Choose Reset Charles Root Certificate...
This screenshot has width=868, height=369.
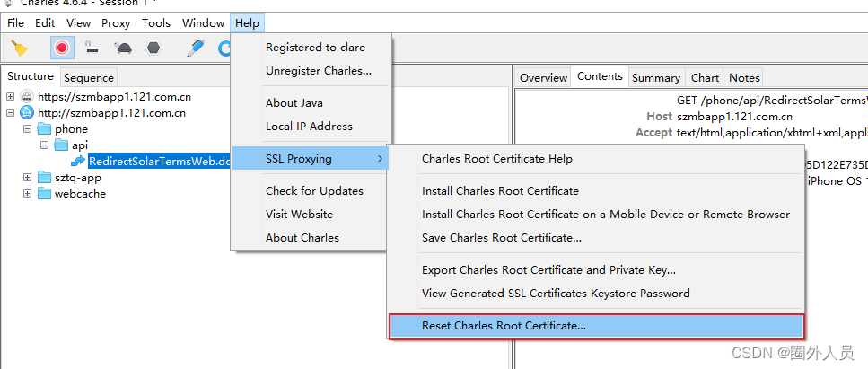click(596, 326)
